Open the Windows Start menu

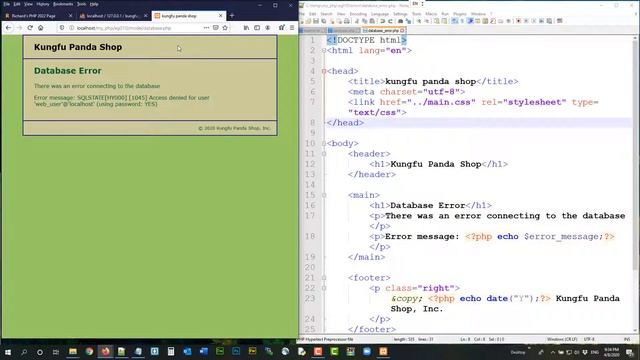coord(8,351)
